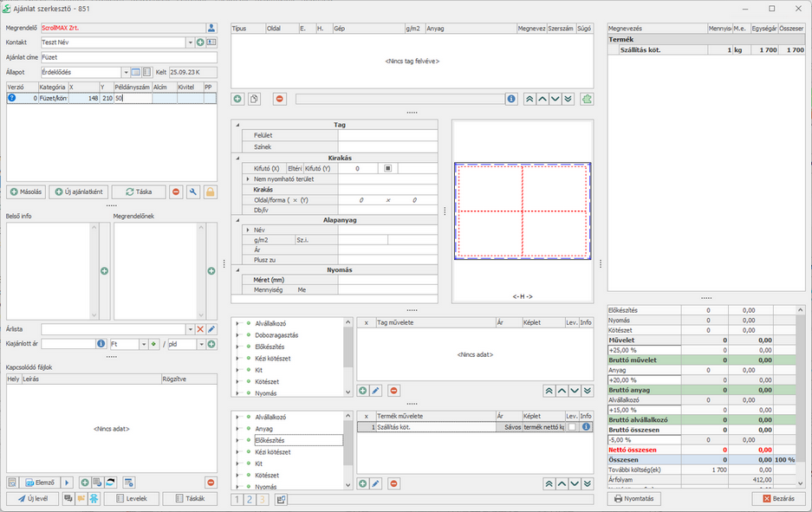Open the Állapot dropdown
The image size is (812, 512).
[126, 72]
